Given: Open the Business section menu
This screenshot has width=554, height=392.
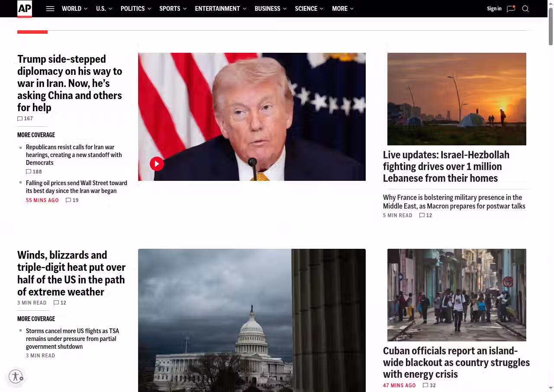Looking at the screenshot, I should point(271,9).
